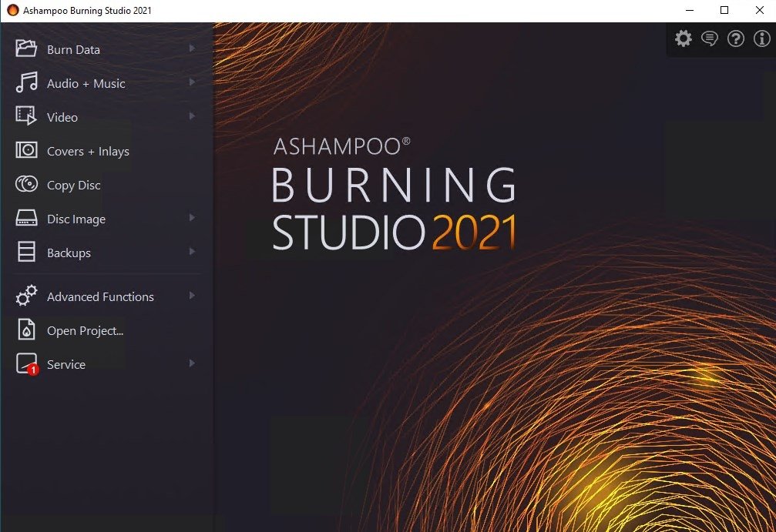
Task: Click the Covers + Inlays disc icon
Action: click(x=26, y=150)
